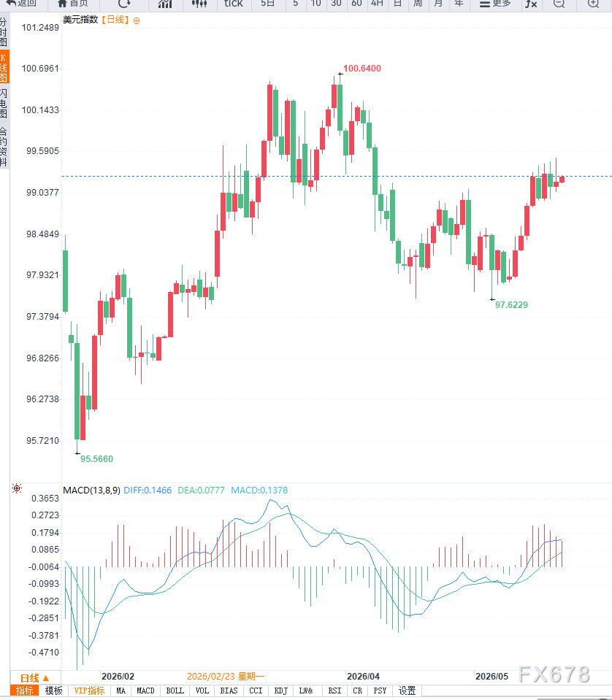Screen dimensions: 612x700
Task: Switch to the 60-minute timeframe
Action: click(x=356, y=4)
